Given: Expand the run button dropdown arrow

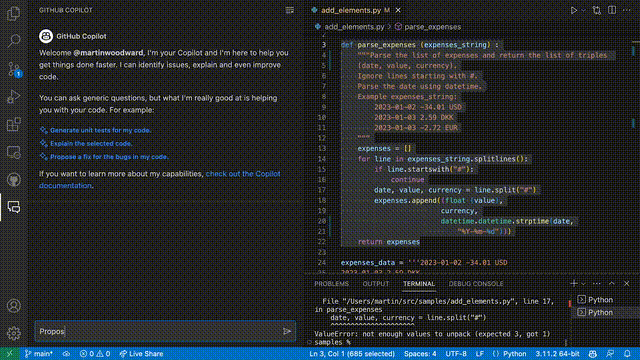Looking at the screenshot, I should (583, 10).
